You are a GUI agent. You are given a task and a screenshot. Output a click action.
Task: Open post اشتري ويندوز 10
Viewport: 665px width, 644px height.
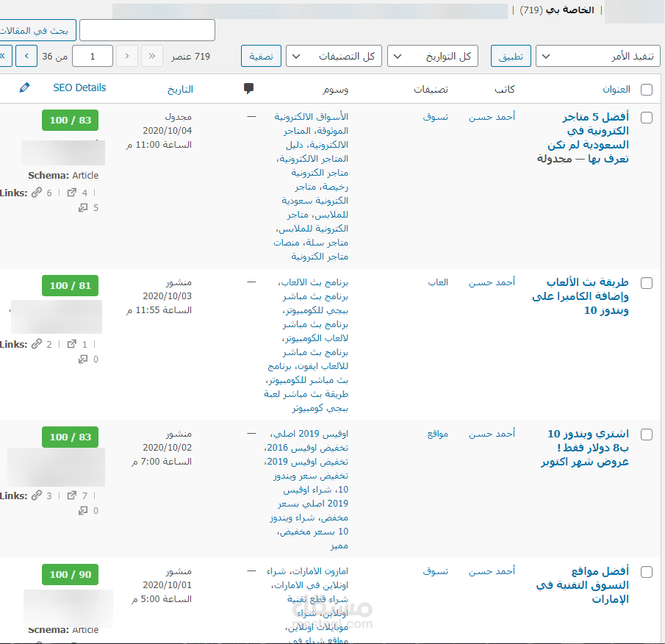585,447
